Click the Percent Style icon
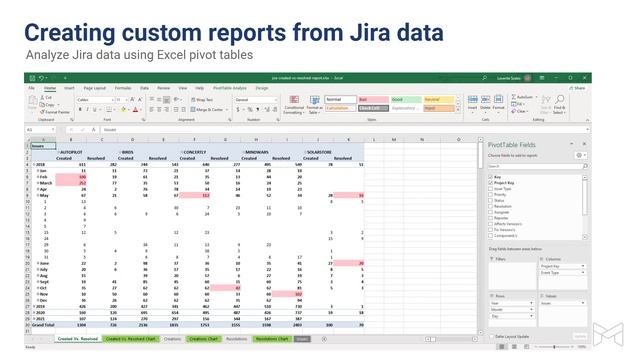This screenshot has height=360, width=640. (x=250, y=109)
